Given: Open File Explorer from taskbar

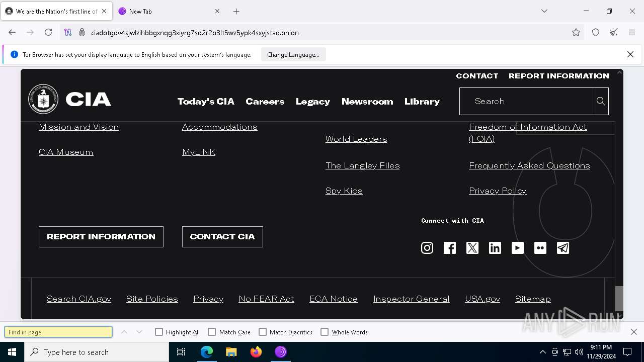Looking at the screenshot, I should click(231, 352).
